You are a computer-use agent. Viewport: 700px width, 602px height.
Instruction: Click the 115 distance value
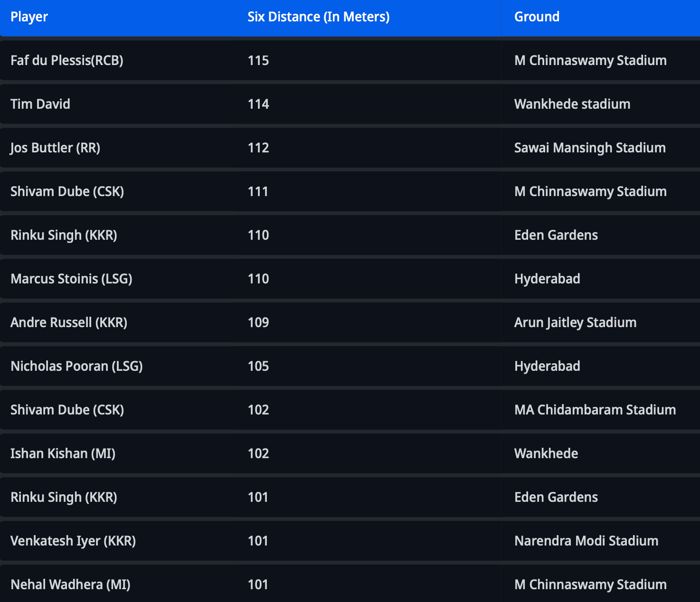pyautogui.click(x=258, y=61)
